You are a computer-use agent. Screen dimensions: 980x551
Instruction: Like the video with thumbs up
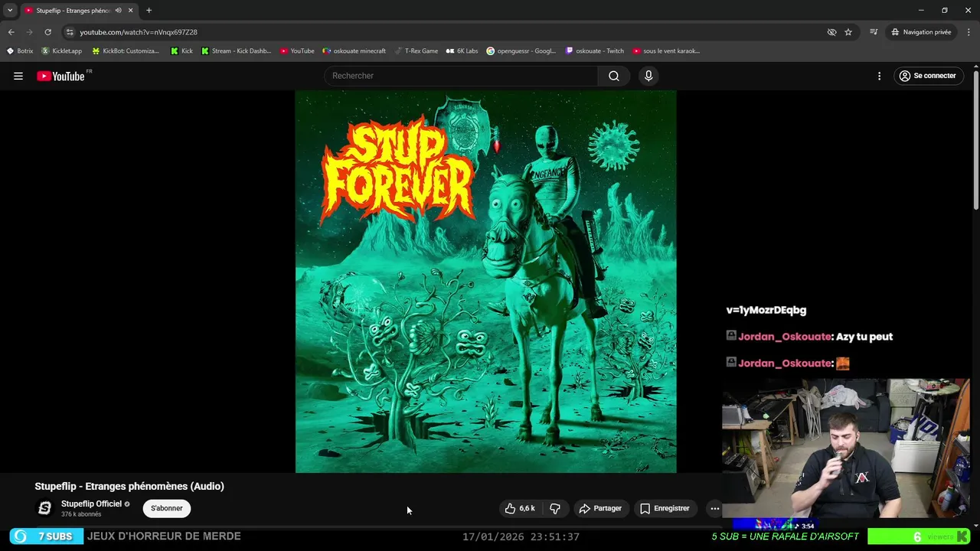tap(520, 508)
